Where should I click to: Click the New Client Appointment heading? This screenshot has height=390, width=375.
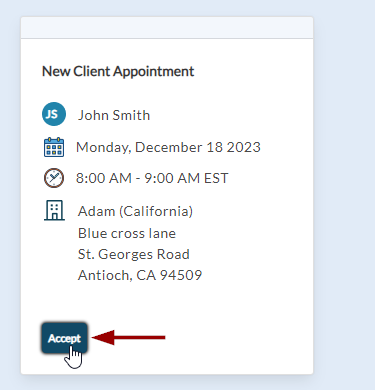(118, 71)
